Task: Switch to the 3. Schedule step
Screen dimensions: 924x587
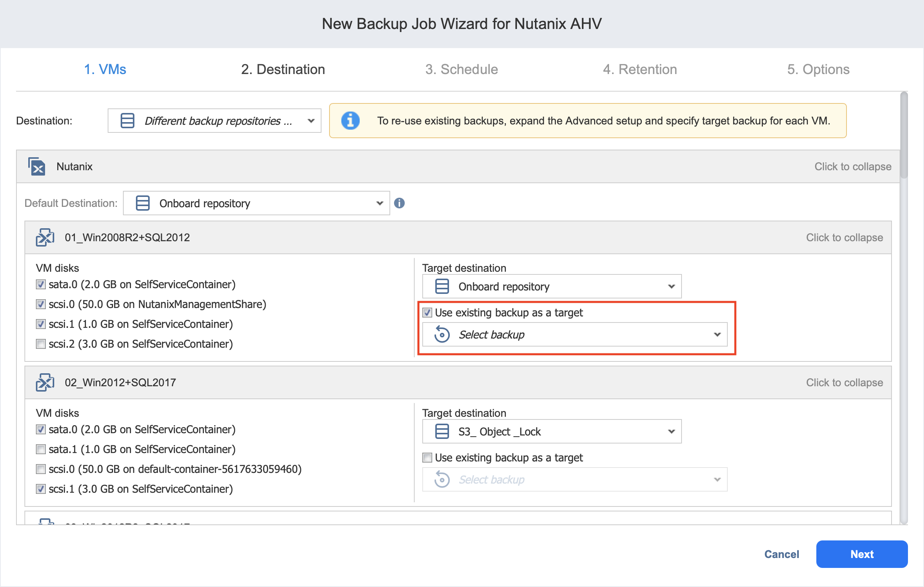Action: (x=461, y=69)
